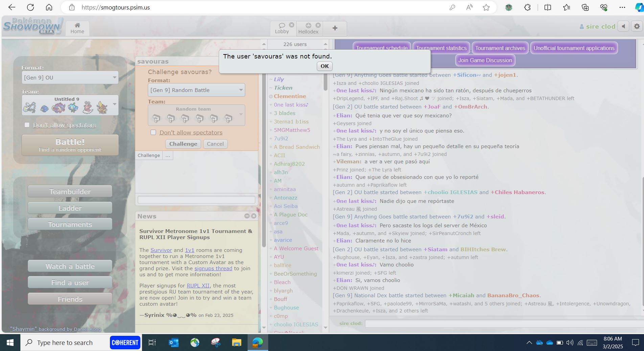Open File Explorer from the taskbar

click(236, 343)
